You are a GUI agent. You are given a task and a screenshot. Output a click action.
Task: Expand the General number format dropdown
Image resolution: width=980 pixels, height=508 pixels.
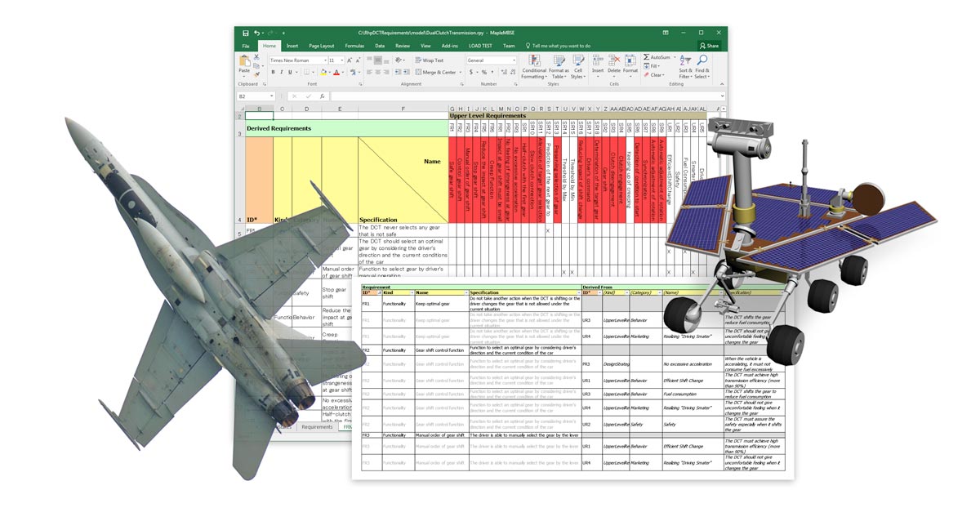pyautogui.click(x=514, y=60)
